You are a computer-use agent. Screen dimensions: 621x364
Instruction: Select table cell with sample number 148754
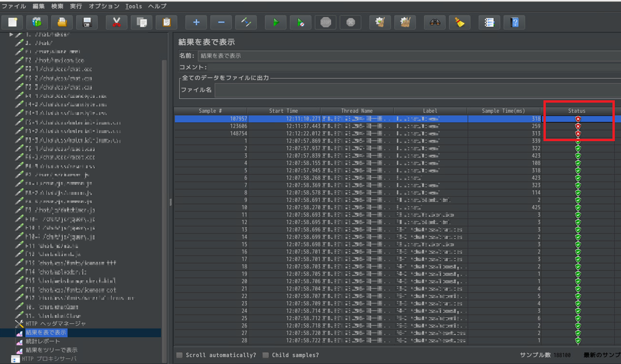tap(211, 133)
